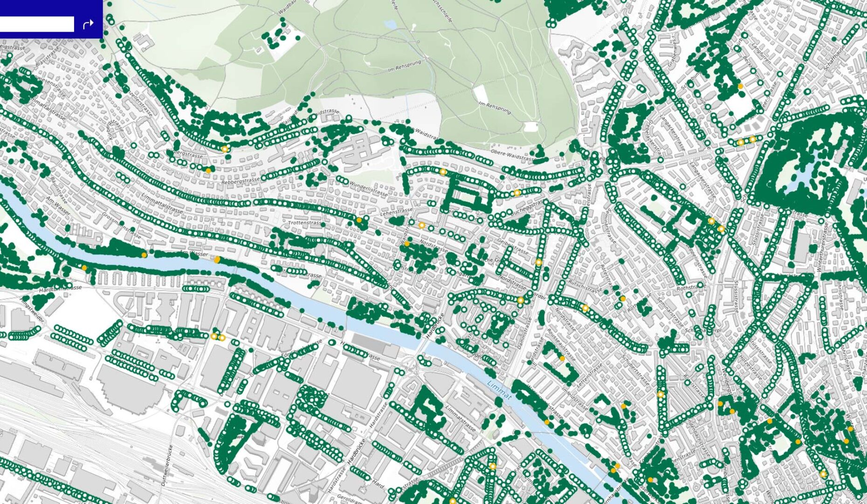The height and width of the screenshot is (504, 867).
Task: Focus the search input field
Action: point(37,24)
